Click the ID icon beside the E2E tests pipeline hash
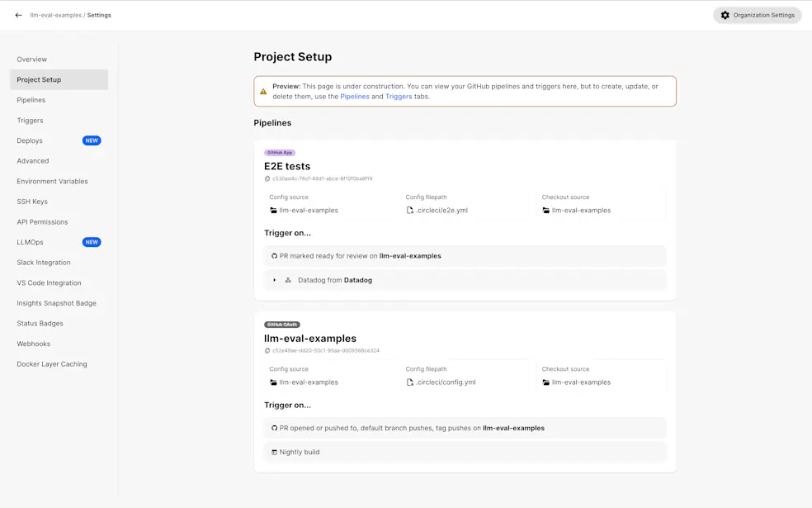 tap(267, 178)
